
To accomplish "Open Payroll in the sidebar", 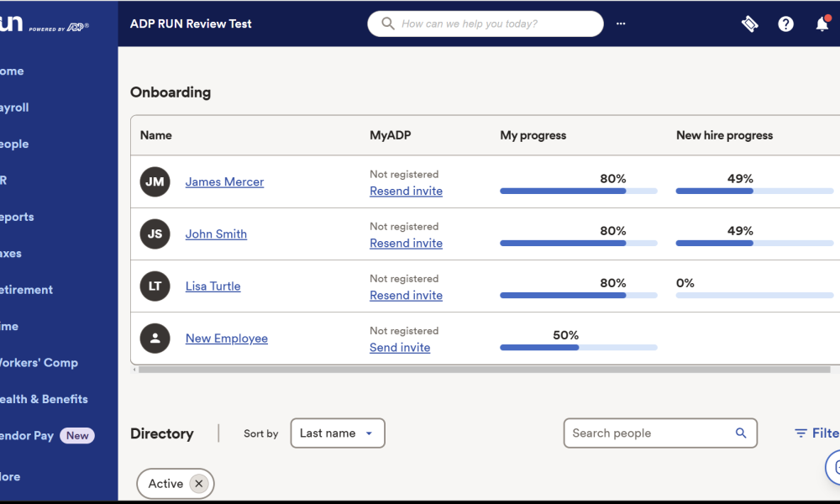I will pyautogui.click(x=15, y=108).
